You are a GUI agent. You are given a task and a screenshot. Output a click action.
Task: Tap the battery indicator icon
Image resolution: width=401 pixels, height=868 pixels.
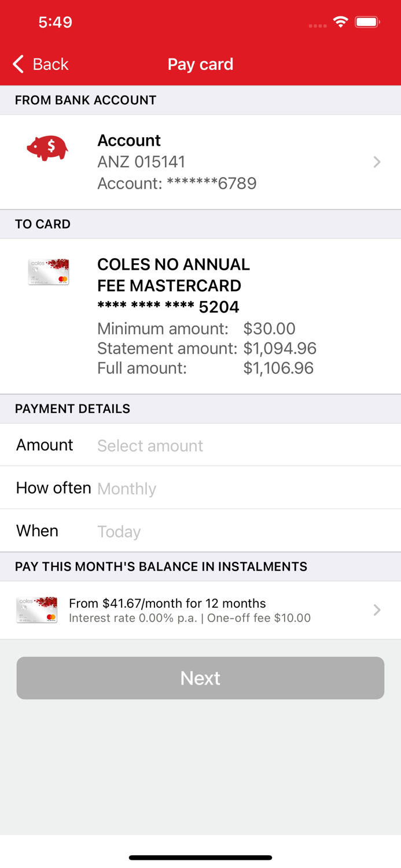click(366, 21)
